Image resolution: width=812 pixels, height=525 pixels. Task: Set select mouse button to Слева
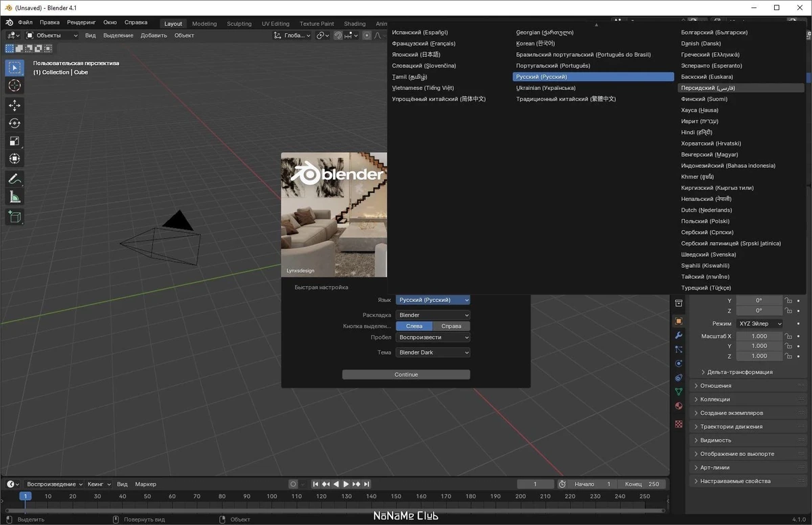click(414, 326)
